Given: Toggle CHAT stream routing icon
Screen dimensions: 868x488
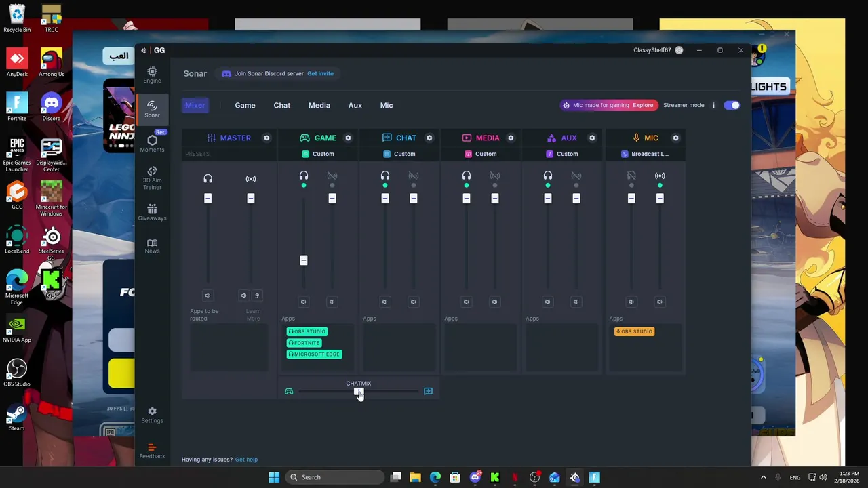Looking at the screenshot, I should point(413,176).
